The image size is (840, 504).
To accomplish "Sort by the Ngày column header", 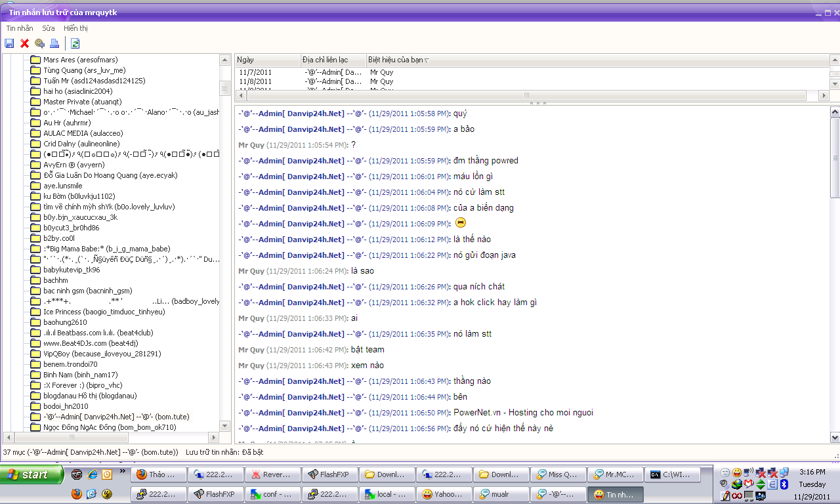I will point(268,60).
